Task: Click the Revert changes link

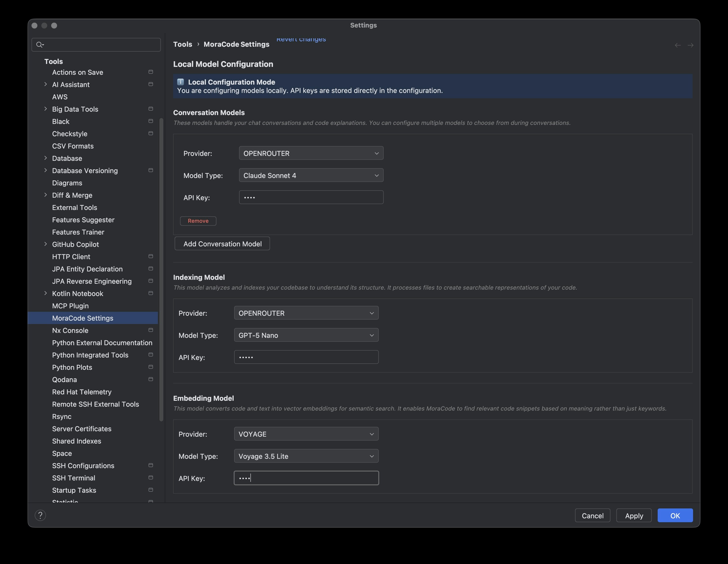Action: point(301,40)
